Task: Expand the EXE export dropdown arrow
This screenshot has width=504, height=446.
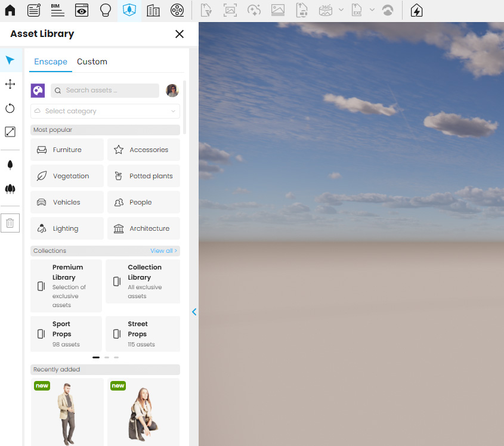Action: pyautogui.click(x=372, y=10)
